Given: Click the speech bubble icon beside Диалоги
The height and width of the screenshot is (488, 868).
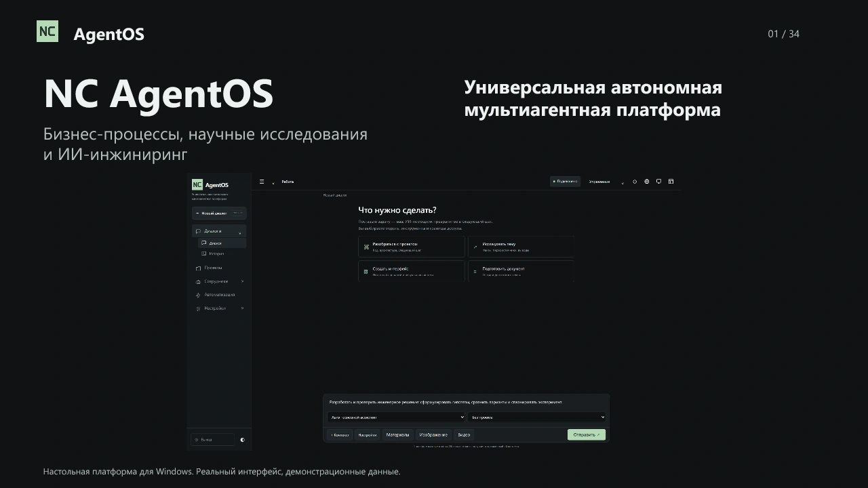Looking at the screenshot, I should point(198,231).
